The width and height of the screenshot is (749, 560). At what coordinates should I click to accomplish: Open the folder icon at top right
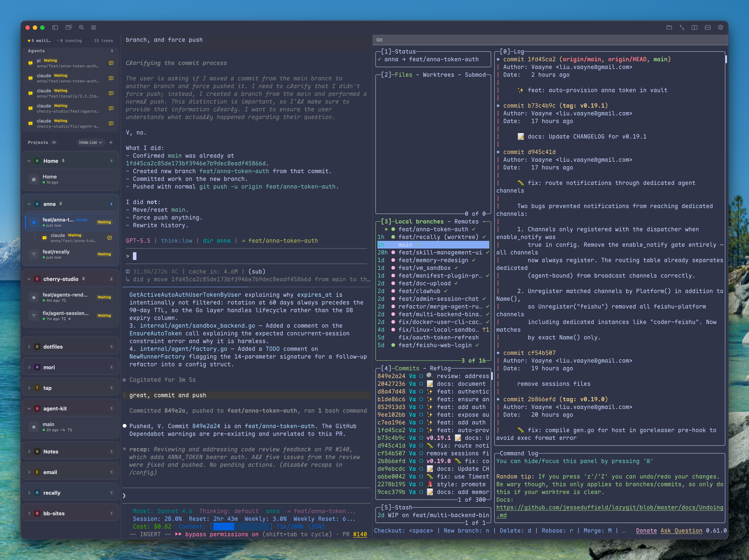(669, 27)
